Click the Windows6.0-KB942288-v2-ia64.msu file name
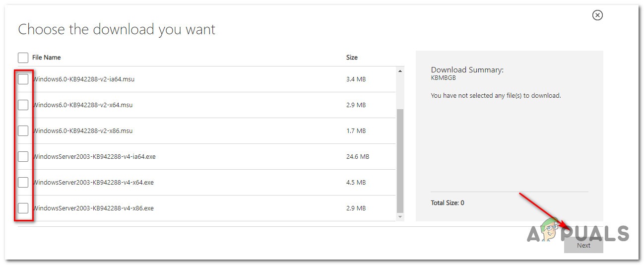 coord(83,79)
